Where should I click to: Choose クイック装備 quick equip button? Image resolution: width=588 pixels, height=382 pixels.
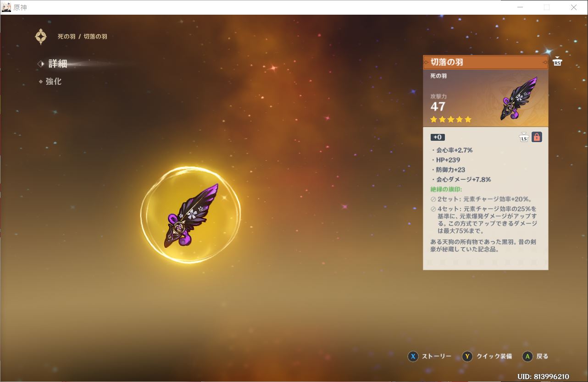[x=487, y=356]
